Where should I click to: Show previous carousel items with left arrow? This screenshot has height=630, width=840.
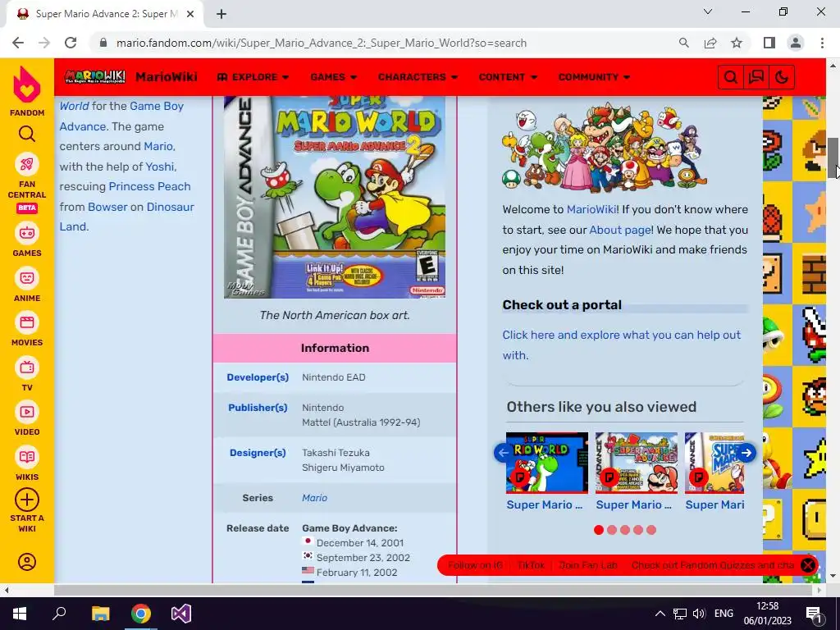coord(503,453)
